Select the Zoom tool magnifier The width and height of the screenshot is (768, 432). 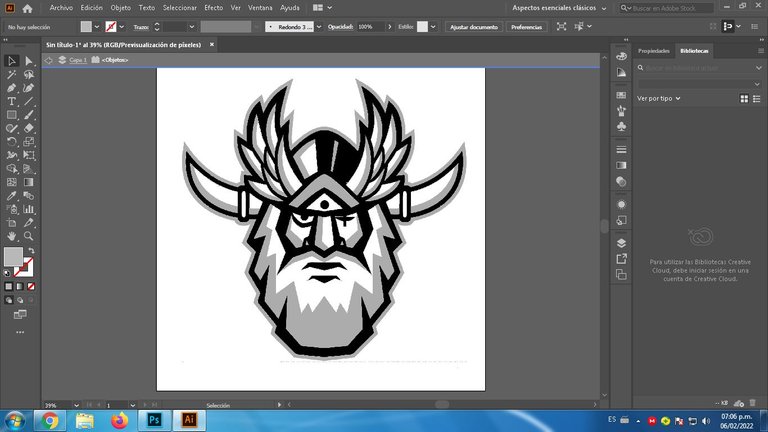(29, 236)
